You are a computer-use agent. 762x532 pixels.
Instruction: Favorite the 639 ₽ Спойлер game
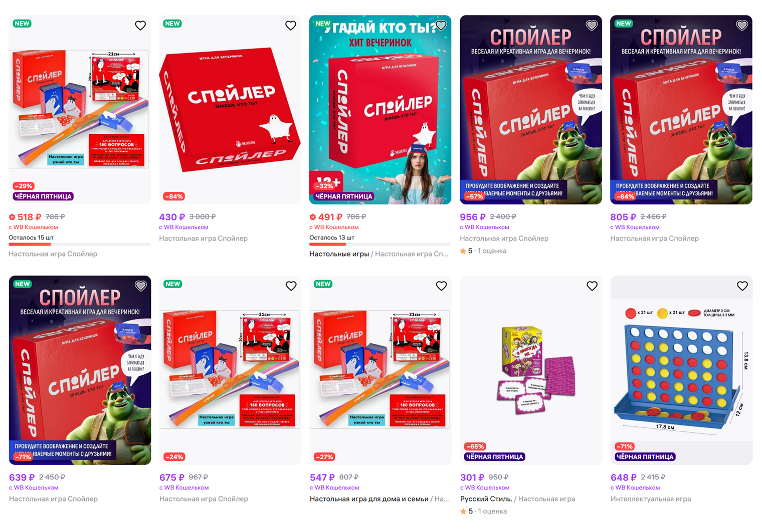(x=141, y=286)
